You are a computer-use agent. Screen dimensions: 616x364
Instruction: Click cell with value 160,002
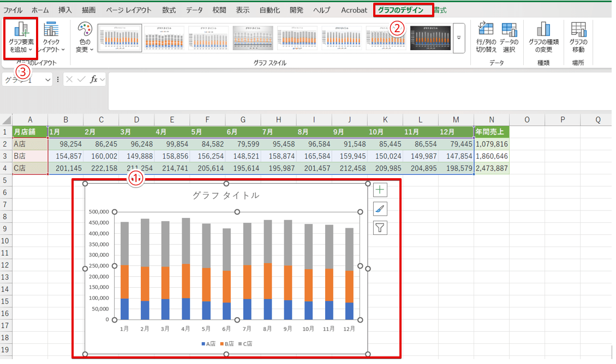click(101, 156)
